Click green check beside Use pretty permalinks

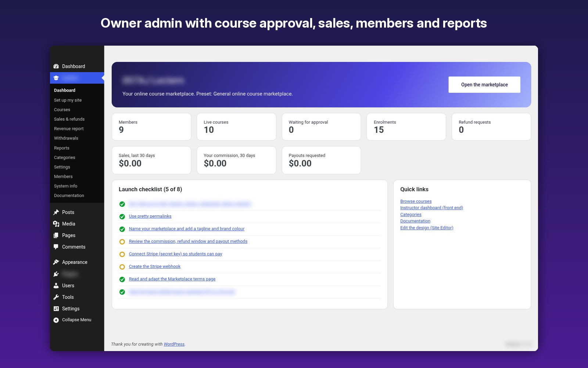tap(122, 217)
